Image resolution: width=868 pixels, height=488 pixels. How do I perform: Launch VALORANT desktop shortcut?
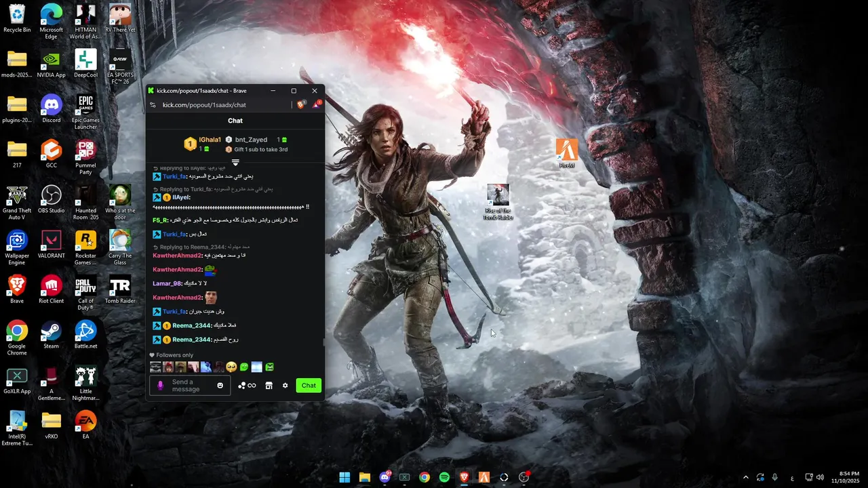(x=52, y=245)
